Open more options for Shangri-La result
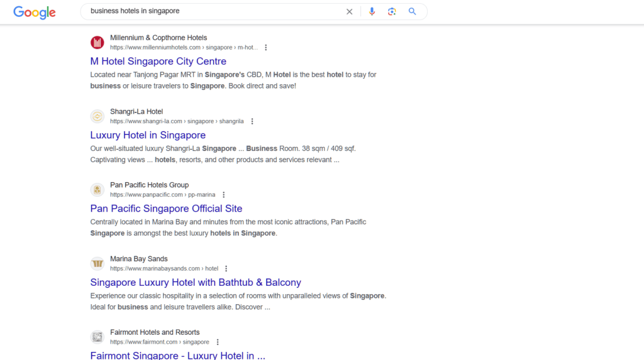This screenshot has width=644, height=360. [252, 121]
